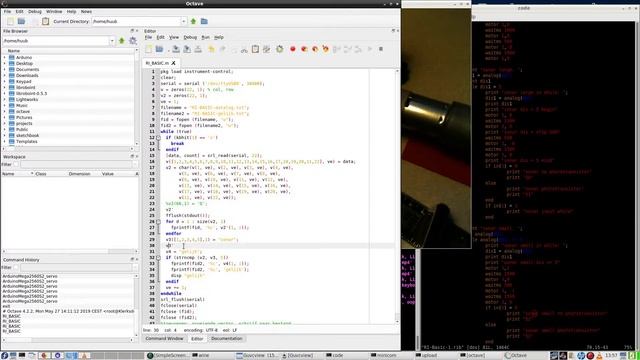Click the Save As icon in editor toolbar

pos(187,49)
